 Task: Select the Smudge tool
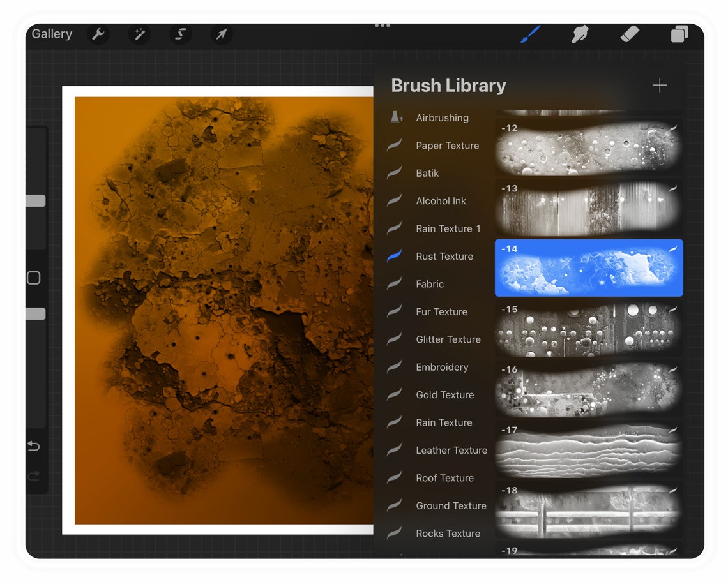[580, 34]
